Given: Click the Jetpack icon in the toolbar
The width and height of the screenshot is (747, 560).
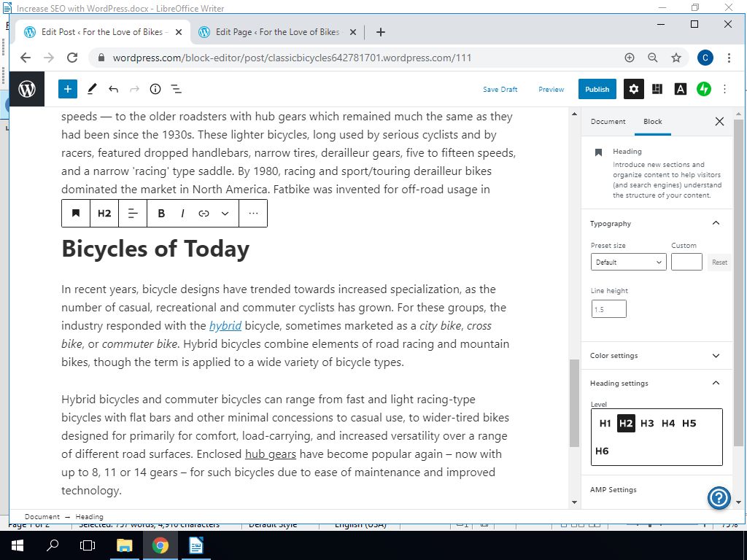Looking at the screenshot, I should click(703, 88).
